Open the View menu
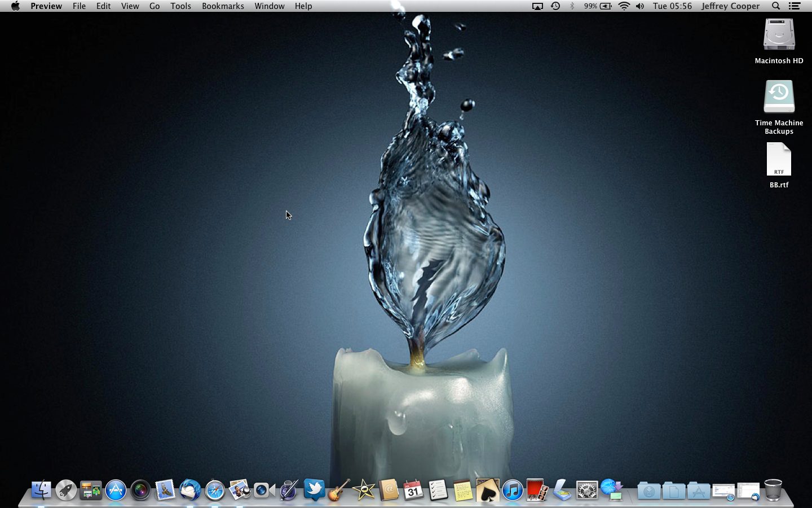 (130, 6)
